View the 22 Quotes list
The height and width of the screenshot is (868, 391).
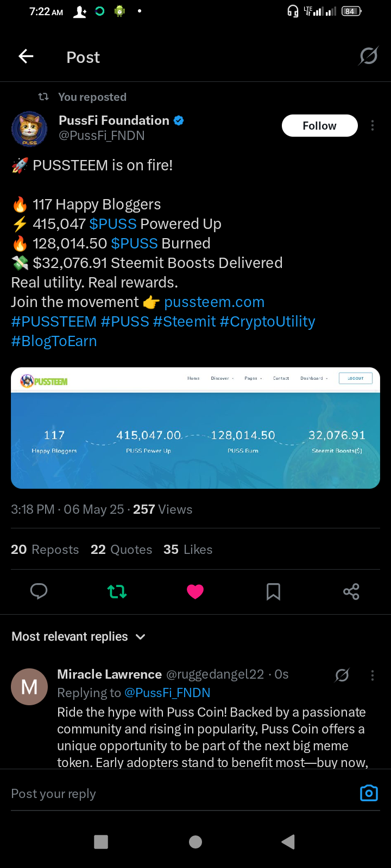coord(121,550)
